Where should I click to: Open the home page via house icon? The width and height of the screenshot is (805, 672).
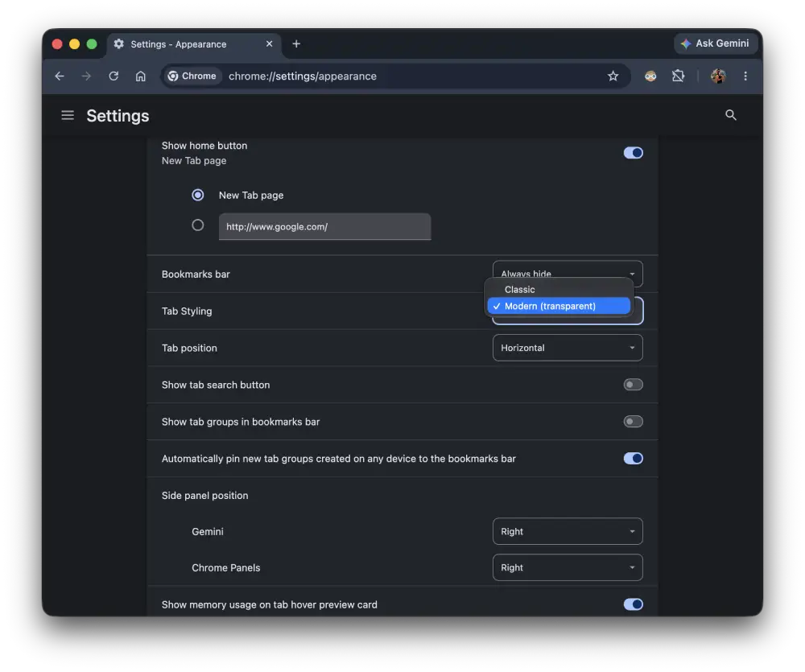pos(141,76)
